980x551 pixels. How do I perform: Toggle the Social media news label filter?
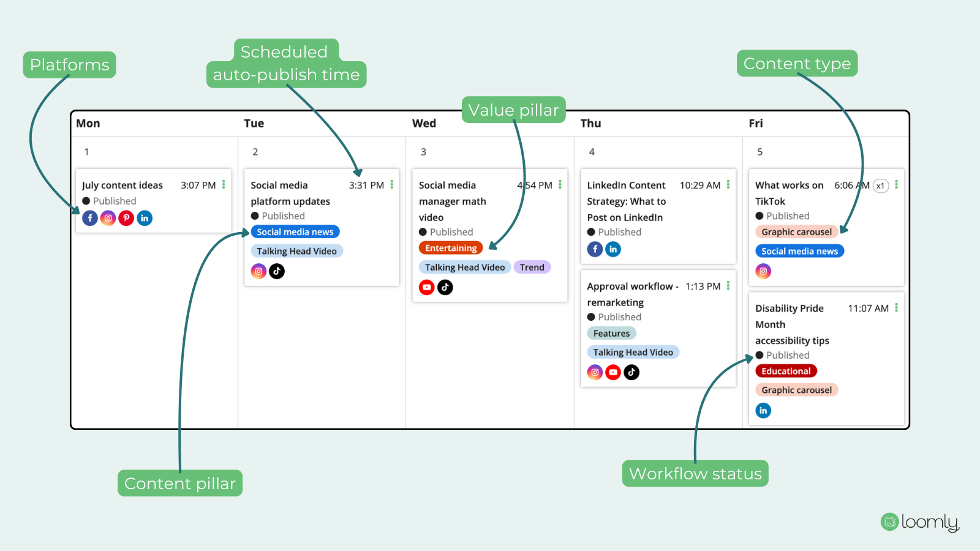tap(295, 231)
